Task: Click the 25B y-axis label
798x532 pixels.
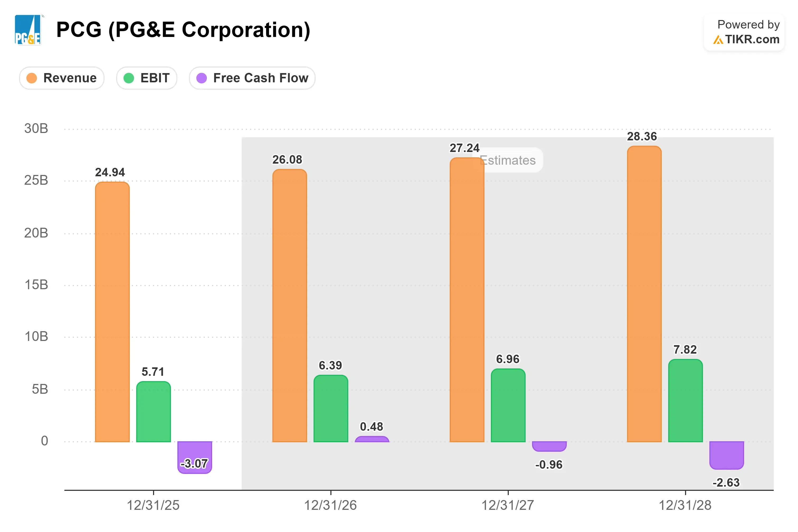Action: click(x=36, y=180)
